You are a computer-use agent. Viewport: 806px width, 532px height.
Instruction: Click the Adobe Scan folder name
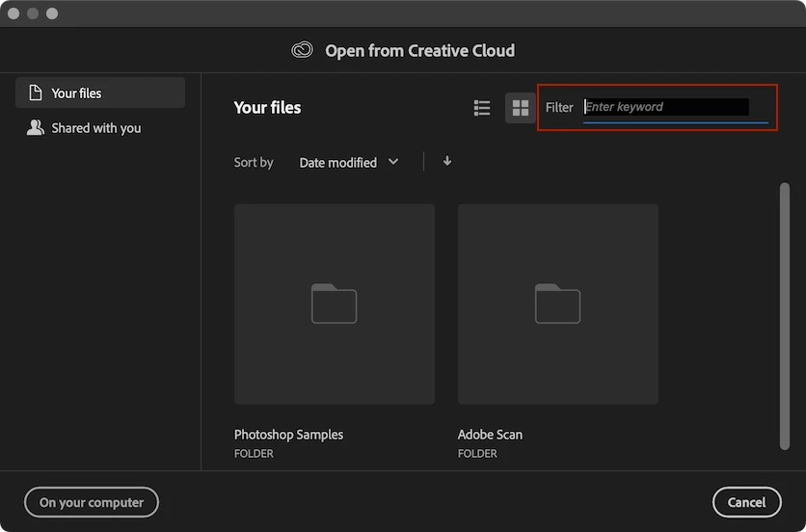[490, 435]
